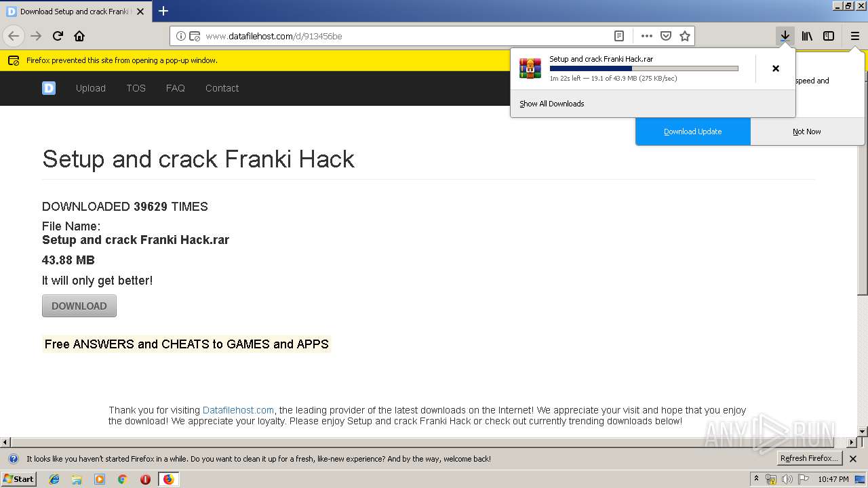Open the Contact page
Image resolution: width=868 pixels, height=488 pixels.
[222, 88]
